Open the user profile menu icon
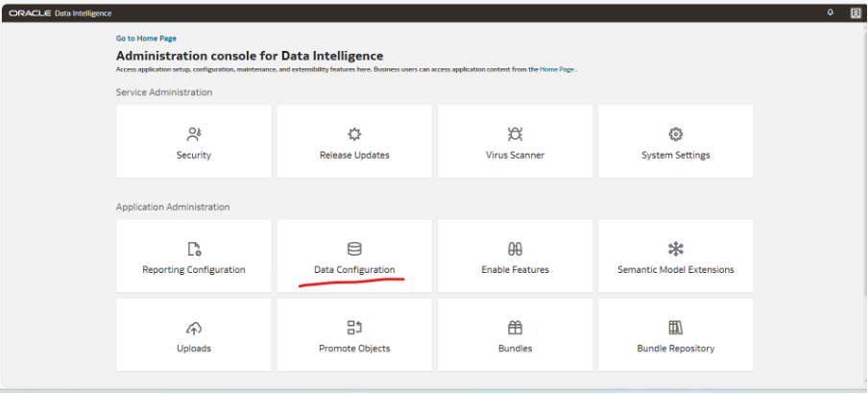Screen dimensions: 868x394 click(855, 12)
